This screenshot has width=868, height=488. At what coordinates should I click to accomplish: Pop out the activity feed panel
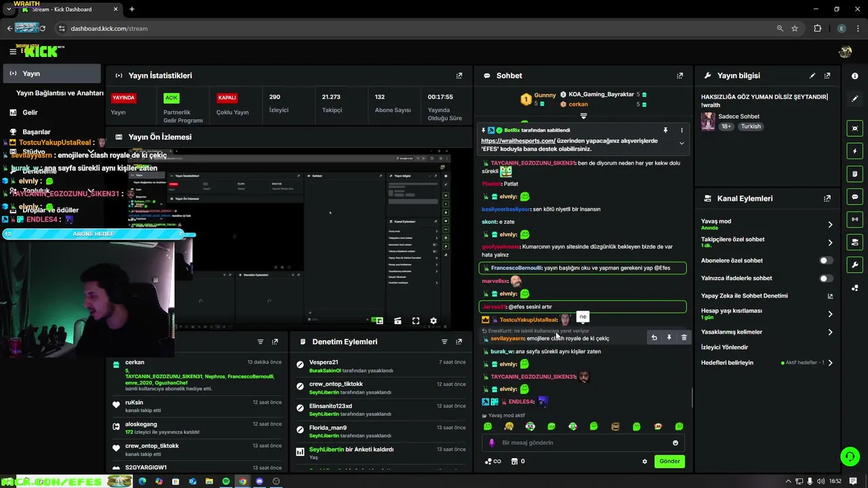[x=275, y=342]
